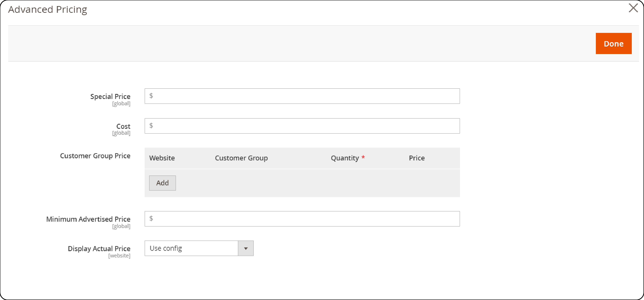Focus the Cost input field

(x=302, y=126)
